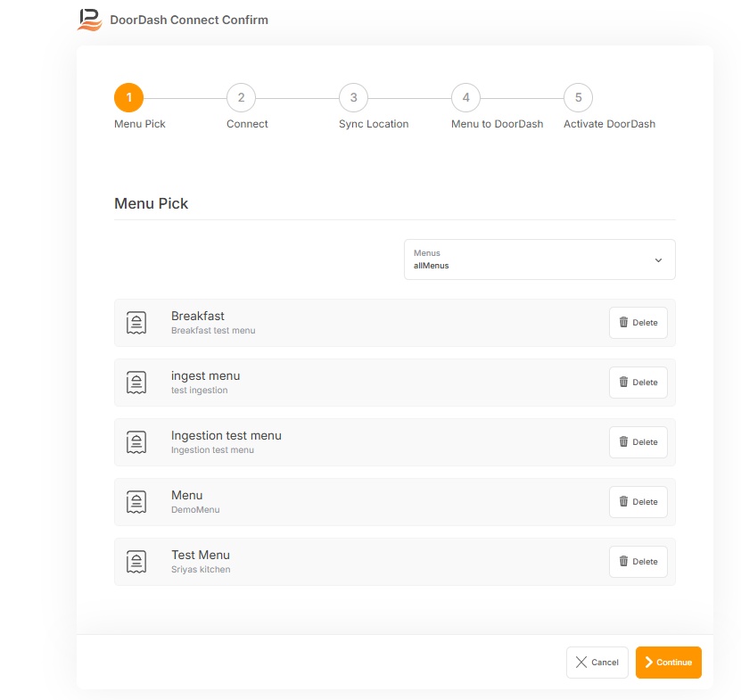Cancel the DoorDash connect wizard
Image resolution: width=741 pixels, height=700 pixels.
click(597, 663)
